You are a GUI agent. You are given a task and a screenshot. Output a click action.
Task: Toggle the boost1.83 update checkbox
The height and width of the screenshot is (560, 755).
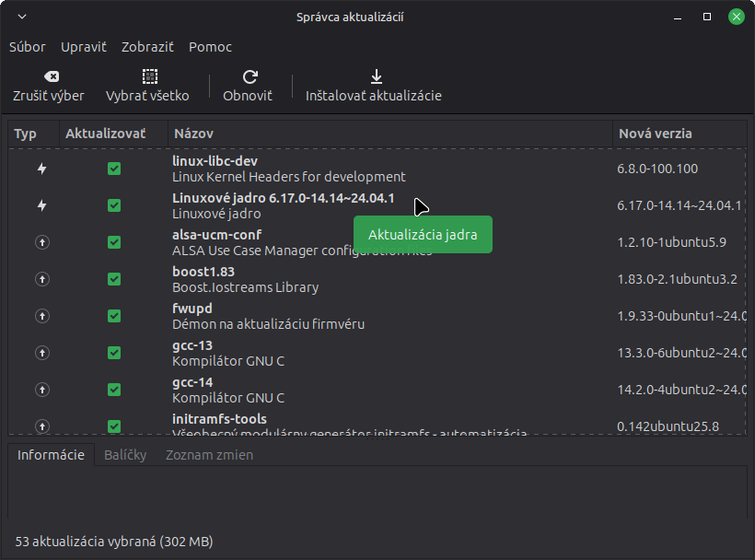coord(114,279)
